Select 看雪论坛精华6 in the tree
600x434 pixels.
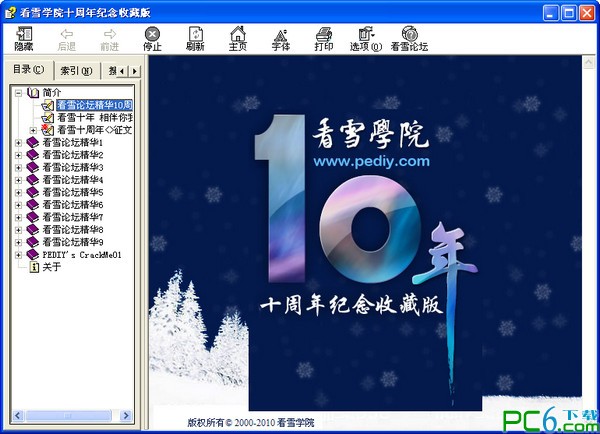(73, 205)
